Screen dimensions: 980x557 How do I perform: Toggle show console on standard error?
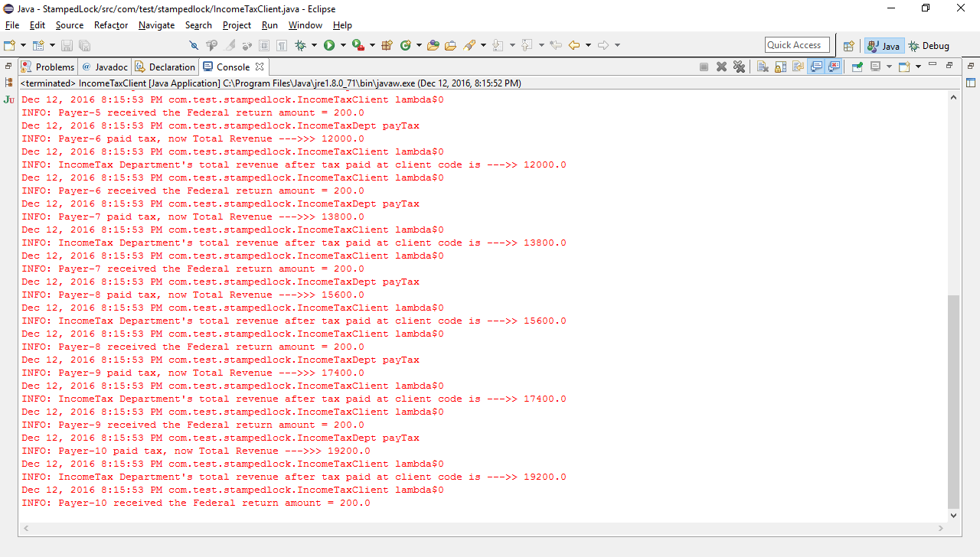[834, 67]
